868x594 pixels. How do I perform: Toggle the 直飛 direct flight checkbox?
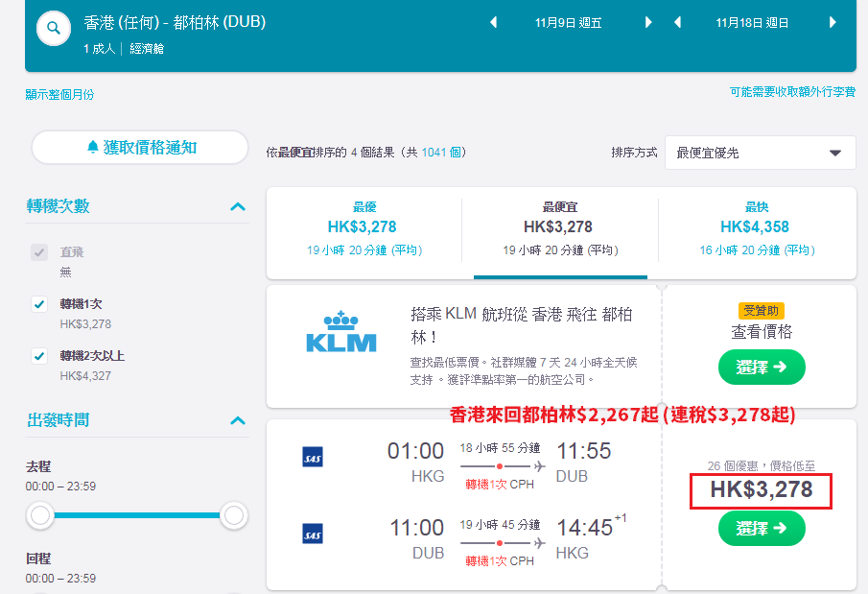(39, 252)
